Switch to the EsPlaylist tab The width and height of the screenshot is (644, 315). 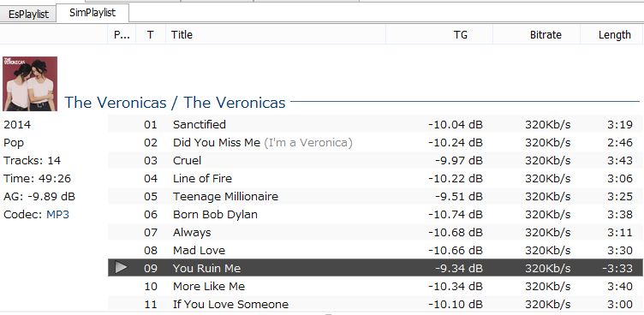pyautogui.click(x=28, y=14)
